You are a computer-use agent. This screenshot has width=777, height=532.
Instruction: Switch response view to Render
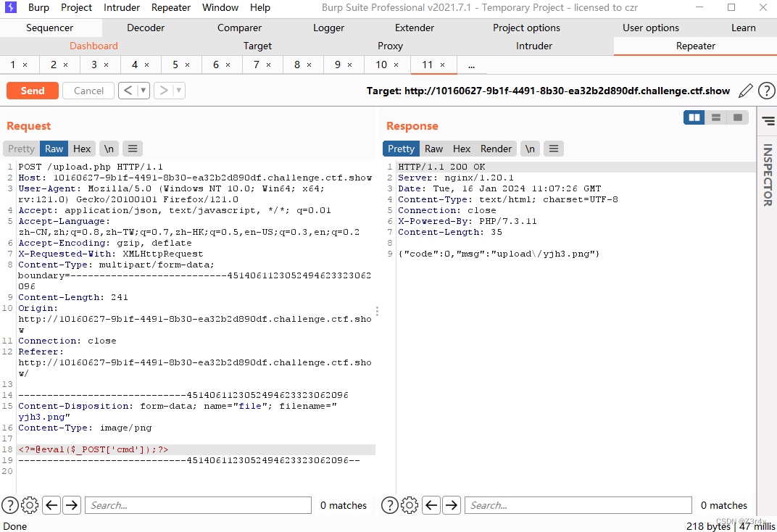tap(496, 149)
